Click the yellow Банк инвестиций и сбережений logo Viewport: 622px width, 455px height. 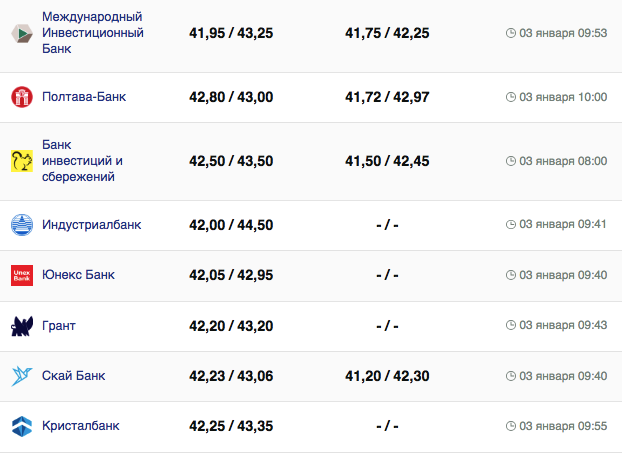[21, 161]
